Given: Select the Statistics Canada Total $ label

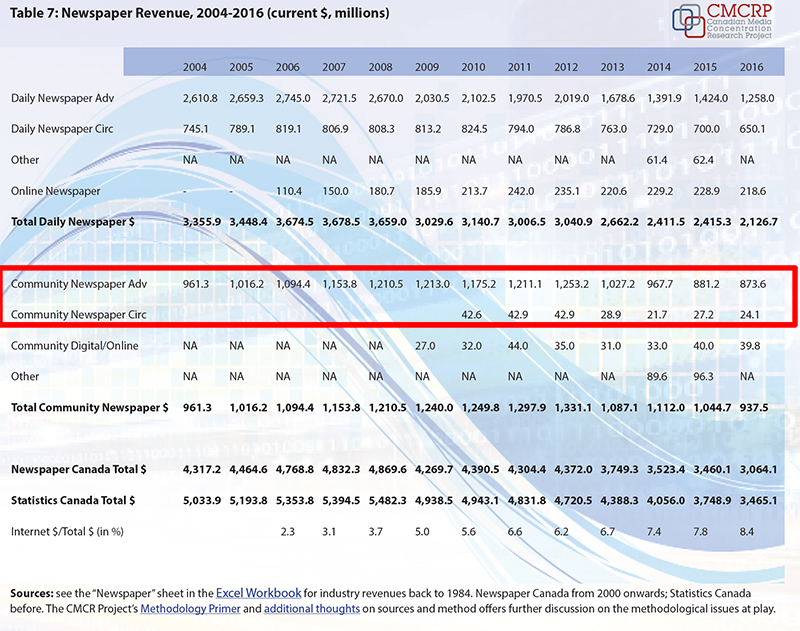Looking at the screenshot, I should [x=76, y=499].
